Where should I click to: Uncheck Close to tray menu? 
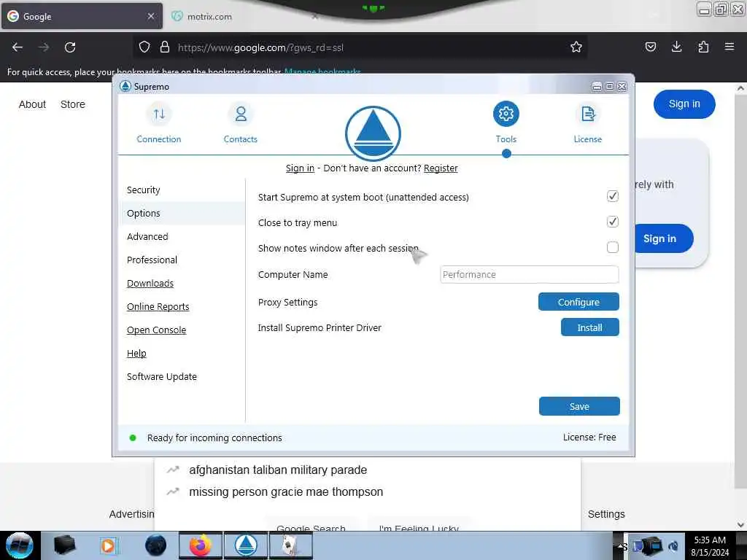pyautogui.click(x=613, y=222)
